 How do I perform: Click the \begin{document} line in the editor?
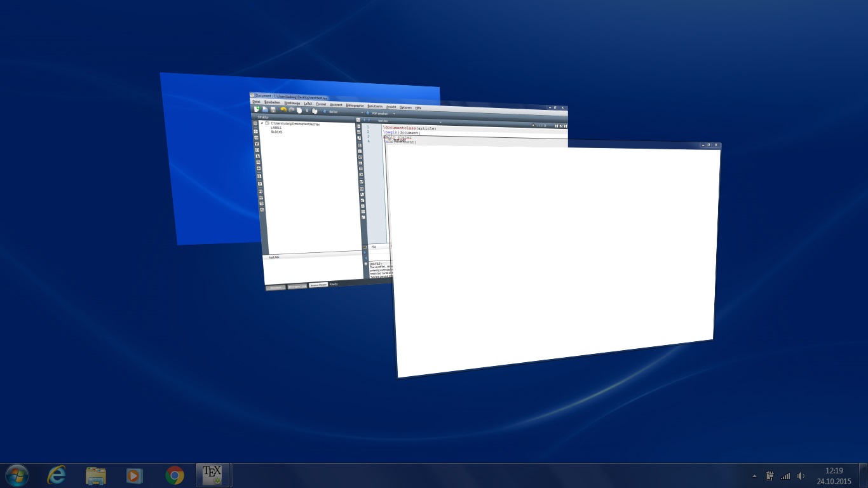coord(402,133)
